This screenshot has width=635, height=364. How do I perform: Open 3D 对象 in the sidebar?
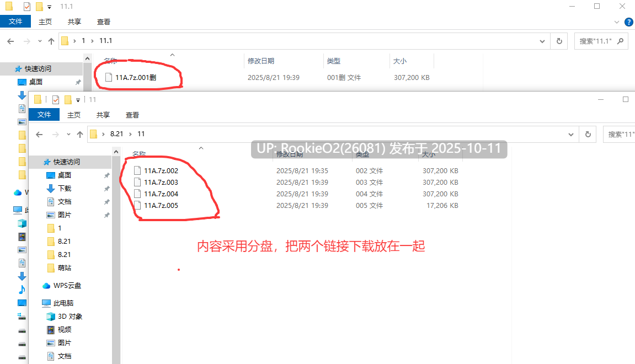(x=70, y=316)
